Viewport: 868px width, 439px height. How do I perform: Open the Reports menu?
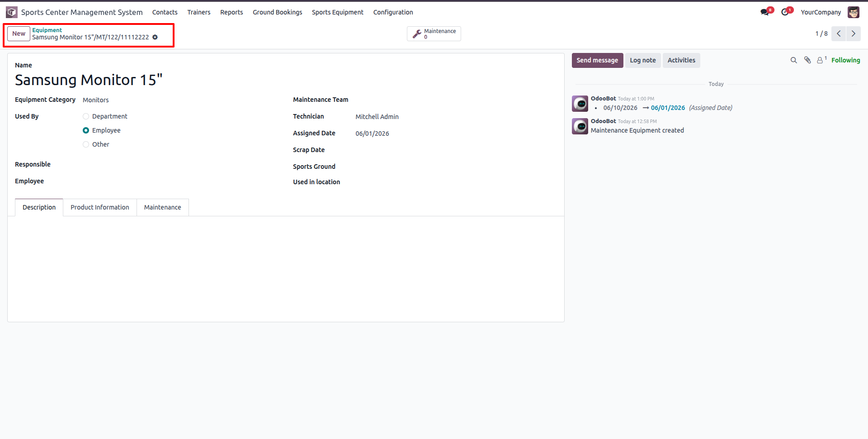[231, 12]
